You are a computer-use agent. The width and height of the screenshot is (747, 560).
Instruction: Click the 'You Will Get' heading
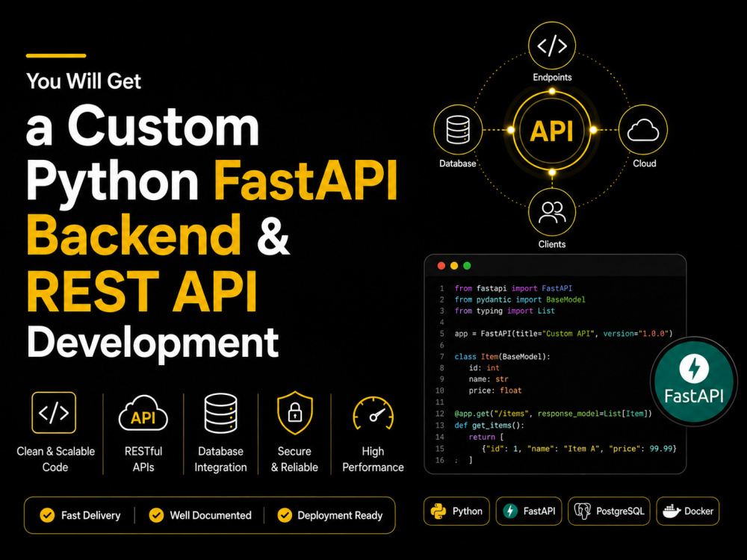point(84,81)
